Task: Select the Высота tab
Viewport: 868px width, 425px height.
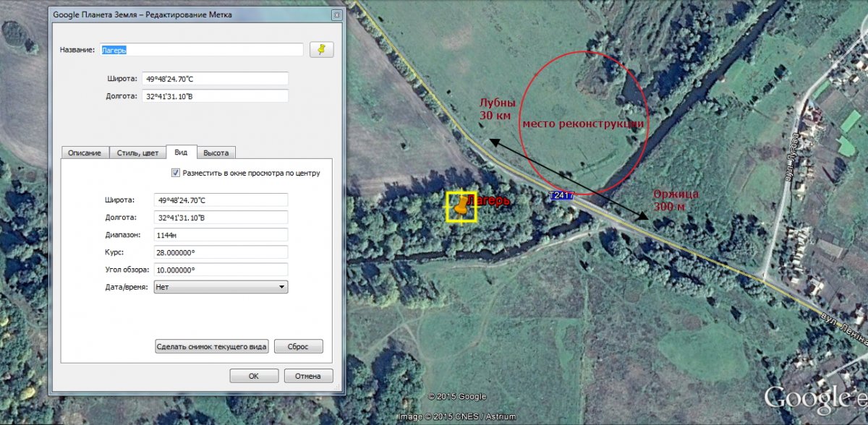Action: [216, 153]
